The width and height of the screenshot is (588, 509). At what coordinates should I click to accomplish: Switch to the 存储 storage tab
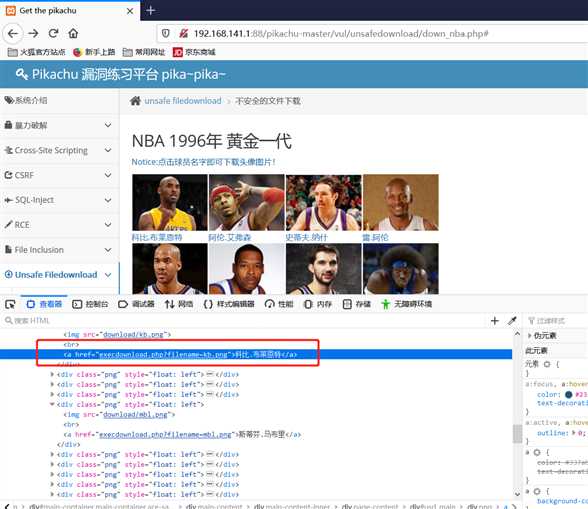[357, 304]
